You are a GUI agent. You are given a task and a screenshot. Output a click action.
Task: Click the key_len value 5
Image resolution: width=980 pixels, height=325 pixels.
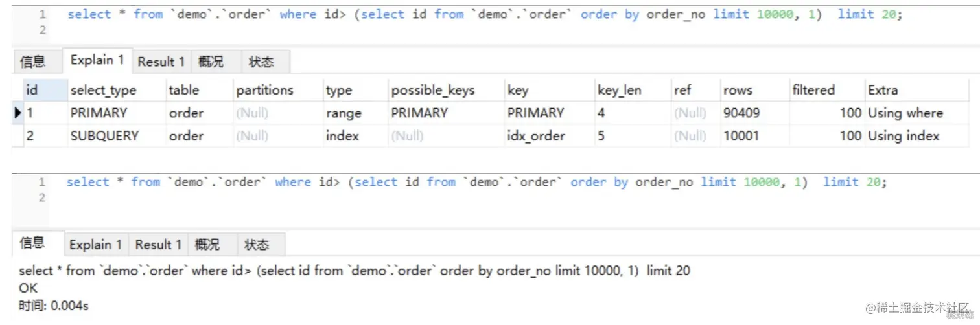(x=633, y=136)
